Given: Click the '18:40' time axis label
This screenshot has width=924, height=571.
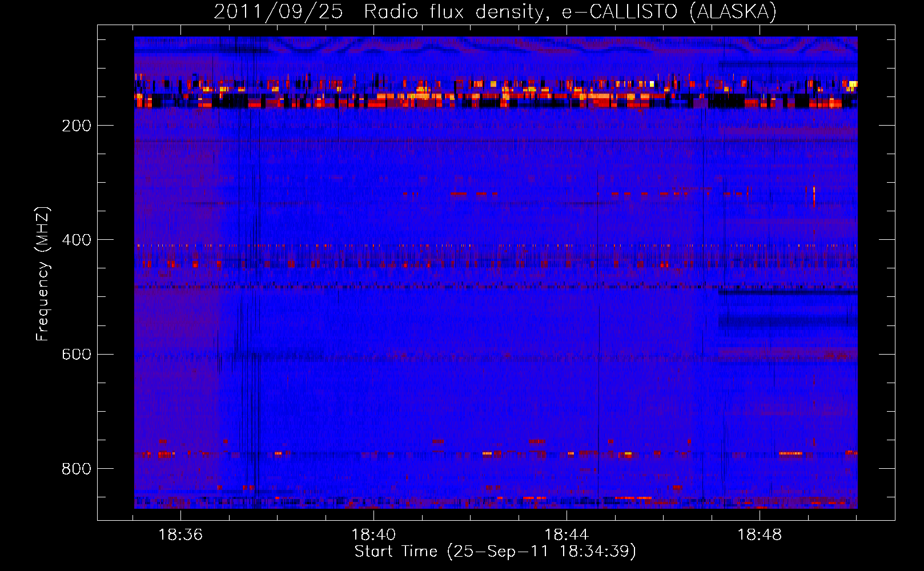Looking at the screenshot, I should coord(373,535).
